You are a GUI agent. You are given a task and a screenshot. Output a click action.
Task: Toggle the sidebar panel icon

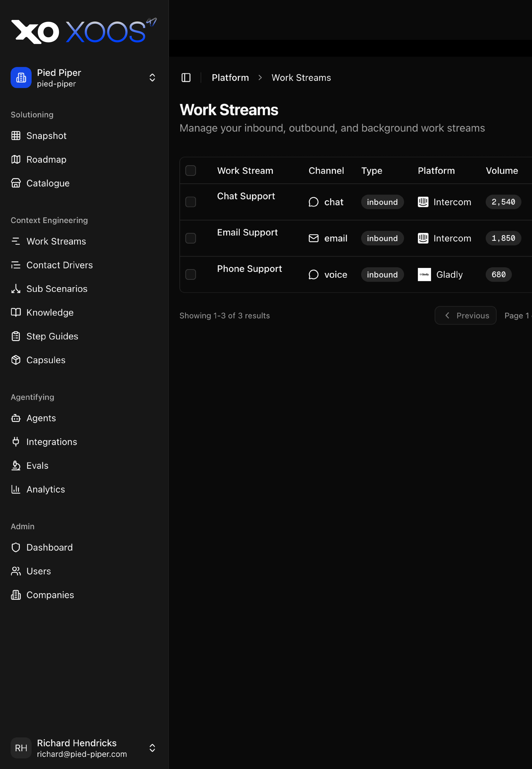[x=186, y=78]
